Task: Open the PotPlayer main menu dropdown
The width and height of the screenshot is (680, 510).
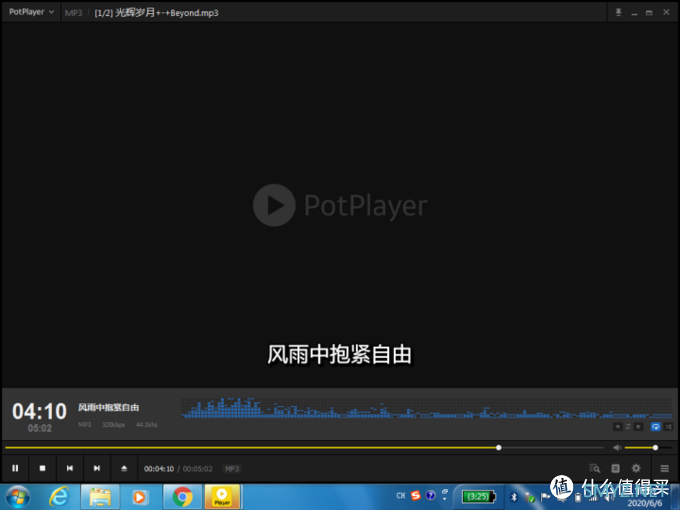Action: click(x=31, y=12)
